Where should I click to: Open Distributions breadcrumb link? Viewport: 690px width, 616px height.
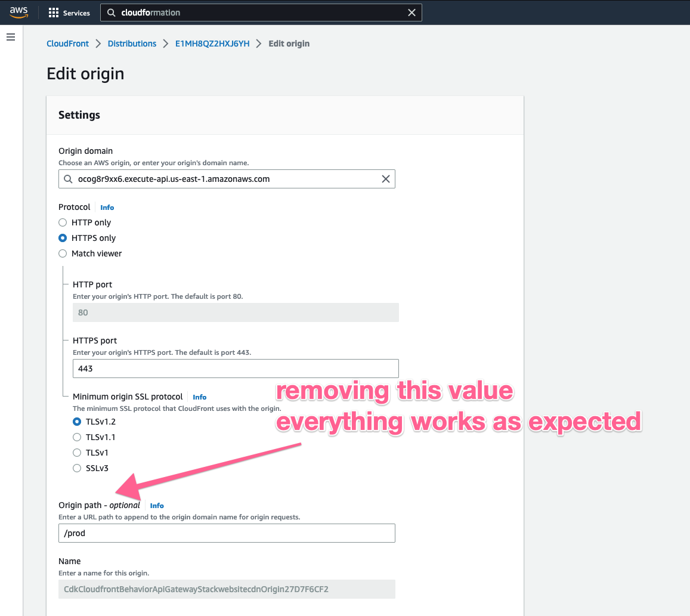(132, 44)
